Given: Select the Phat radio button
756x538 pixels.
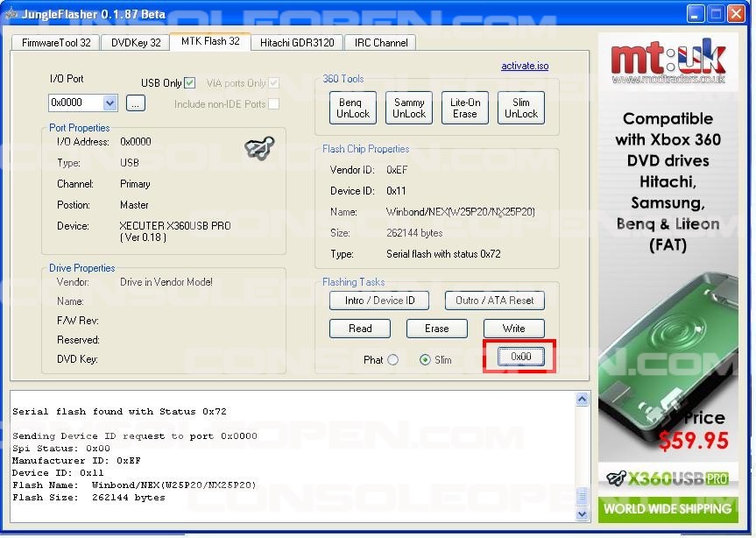Looking at the screenshot, I should click(x=392, y=359).
